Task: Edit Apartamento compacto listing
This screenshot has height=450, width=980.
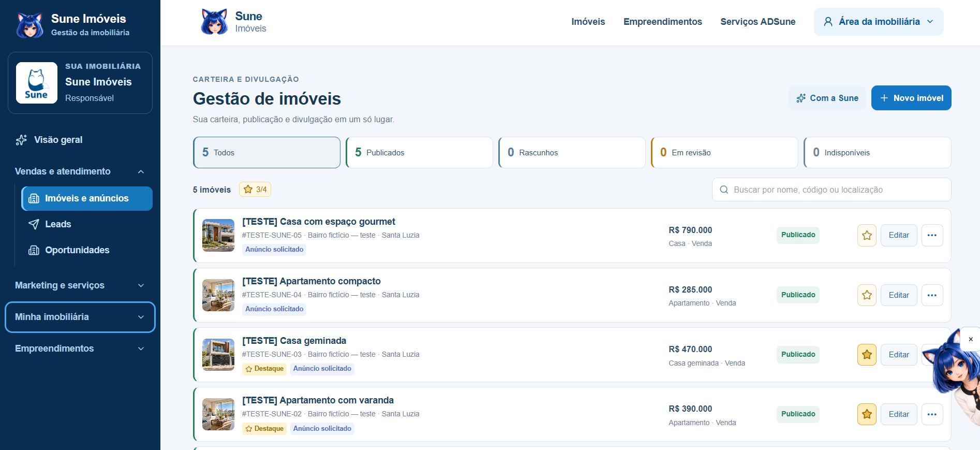Action: click(x=899, y=295)
